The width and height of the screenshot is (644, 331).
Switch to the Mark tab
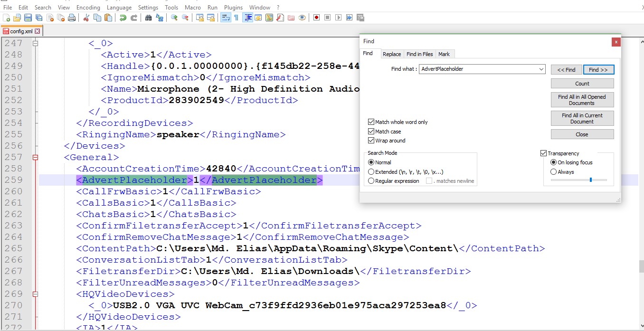pyautogui.click(x=444, y=54)
